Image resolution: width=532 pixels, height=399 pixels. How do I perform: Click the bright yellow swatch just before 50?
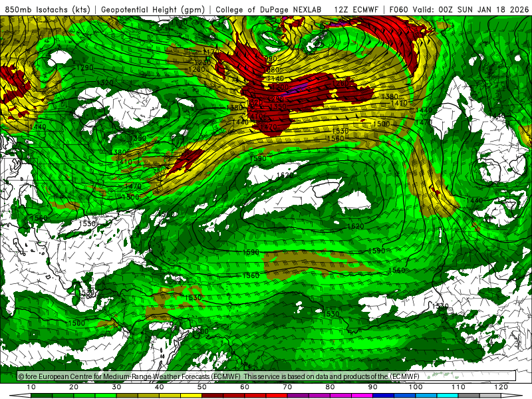(191, 396)
